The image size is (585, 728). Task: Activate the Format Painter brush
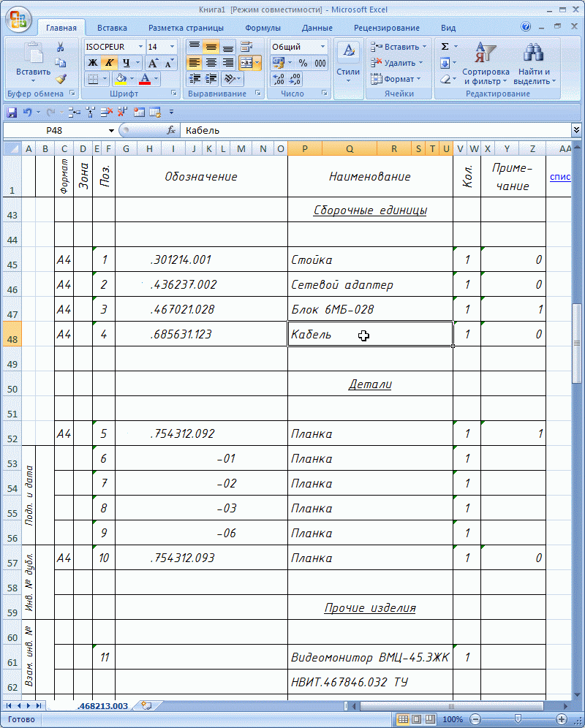[x=61, y=78]
